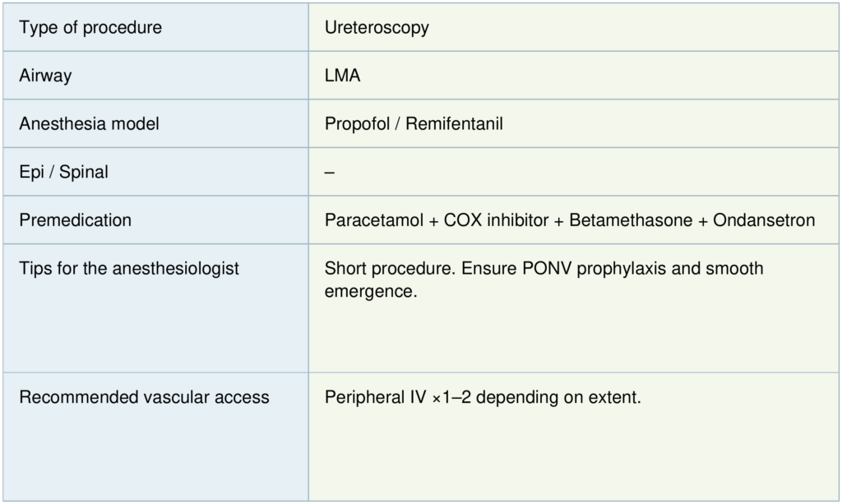Click the word Remifentanil

pyautogui.click(x=454, y=124)
